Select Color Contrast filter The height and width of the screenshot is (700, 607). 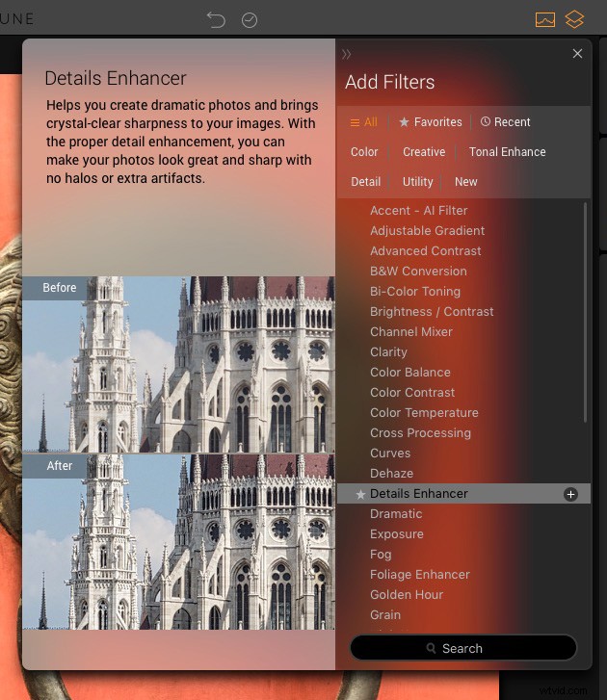pyautogui.click(x=412, y=393)
